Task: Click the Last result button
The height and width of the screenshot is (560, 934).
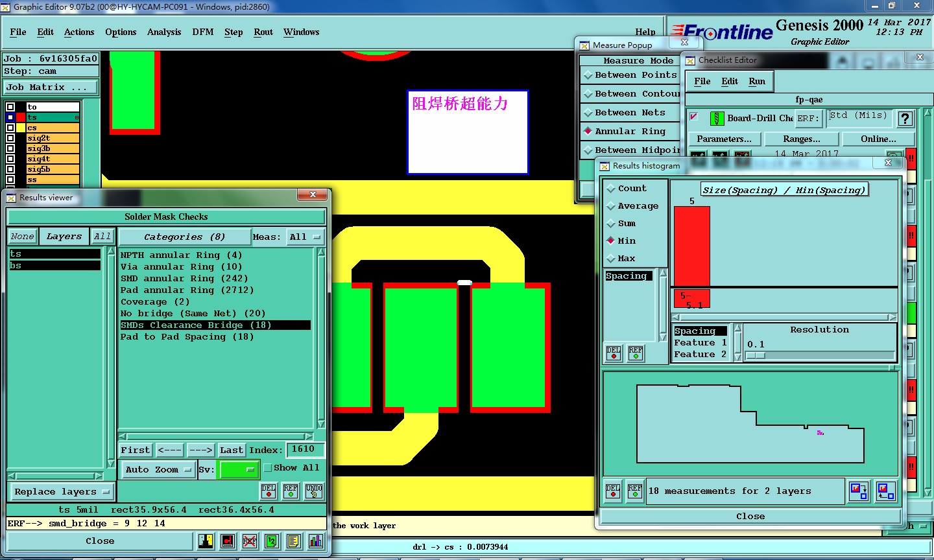Action: (232, 450)
